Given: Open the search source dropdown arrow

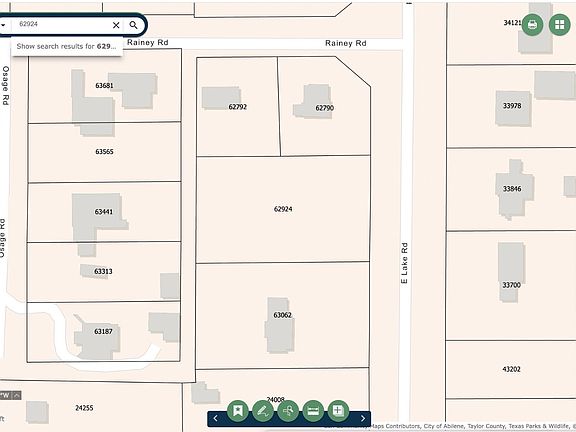Looking at the screenshot, I should coord(3,25).
